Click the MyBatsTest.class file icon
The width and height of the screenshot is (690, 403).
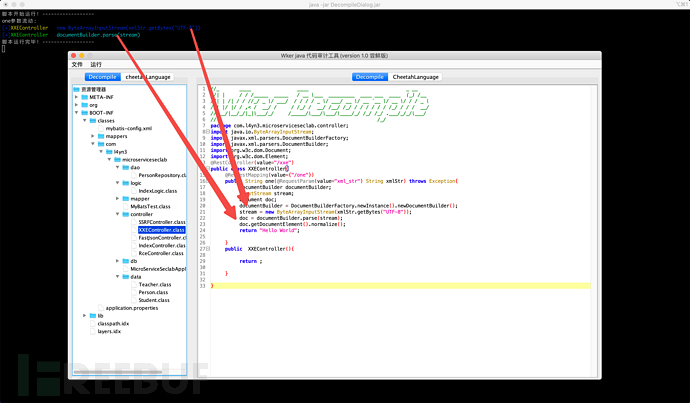tap(126, 207)
